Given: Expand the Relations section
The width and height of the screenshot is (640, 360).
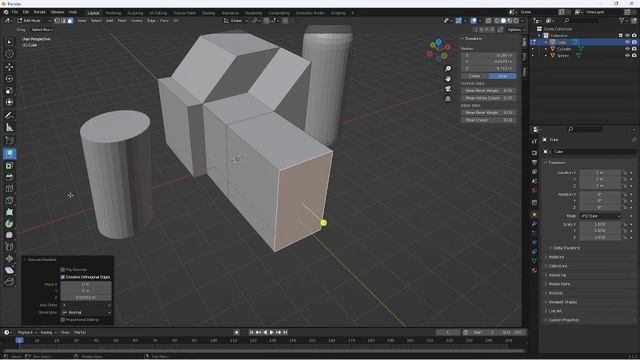Looking at the screenshot, I should pyautogui.click(x=556, y=257).
